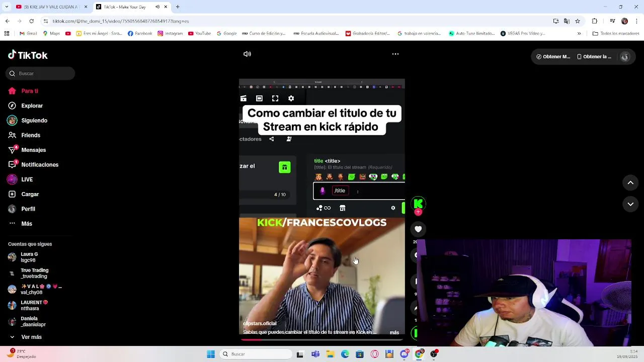Expand caption with más link
This screenshot has width=644, height=362.
tap(394, 332)
